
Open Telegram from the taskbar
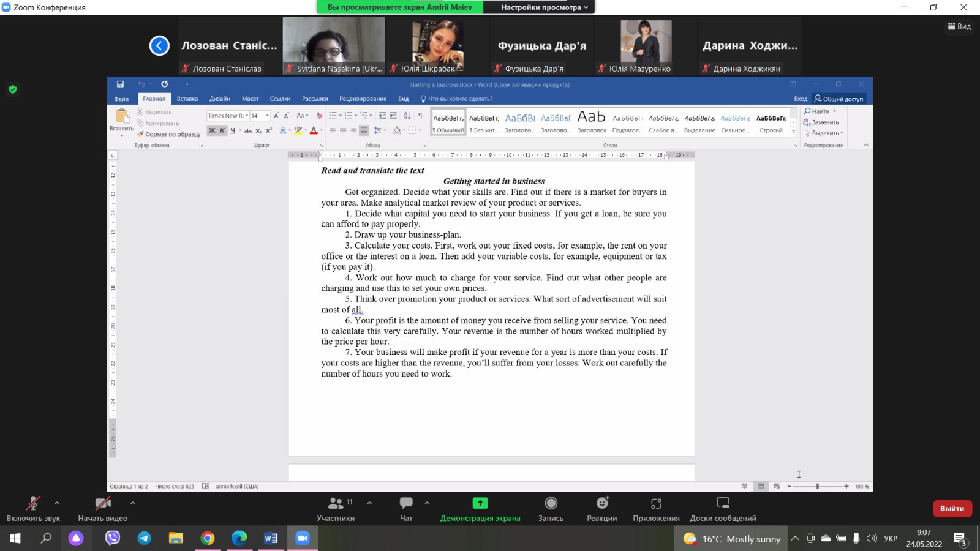click(x=144, y=538)
